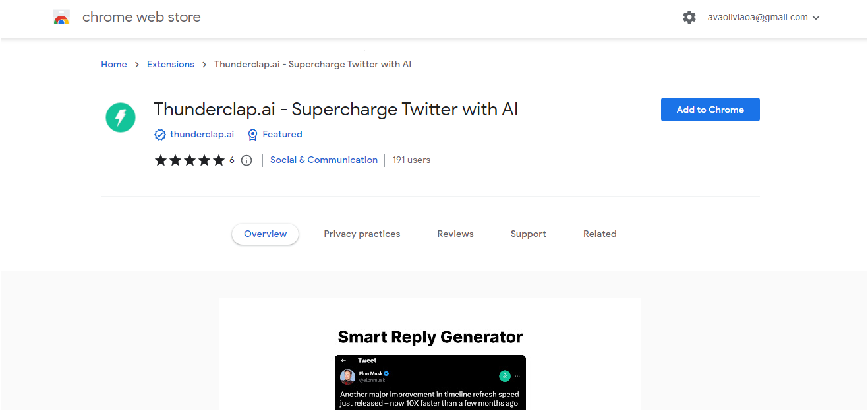Click the green Thunderclap lightning bolt icon
This screenshot has height=411, width=868.
point(121,117)
